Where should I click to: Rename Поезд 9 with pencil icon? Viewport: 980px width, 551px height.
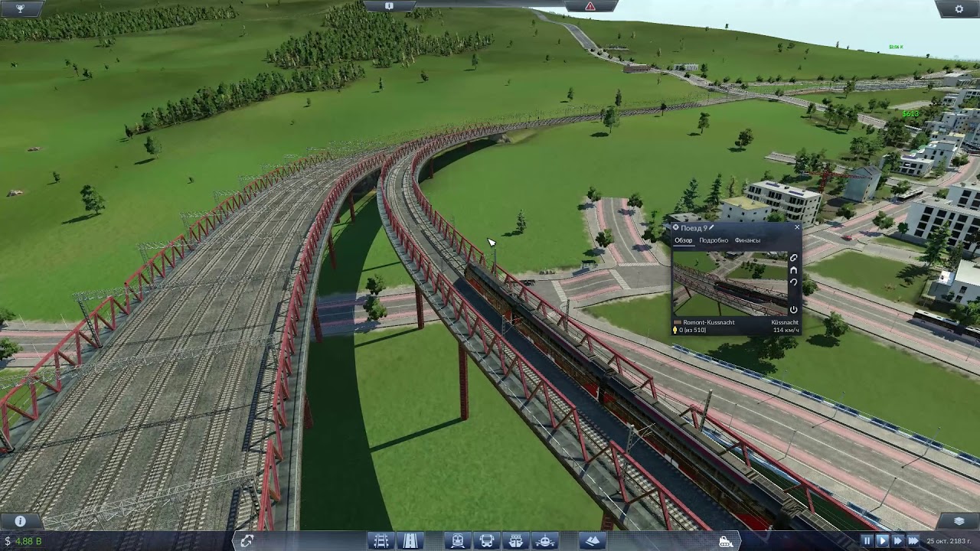tap(711, 227)
